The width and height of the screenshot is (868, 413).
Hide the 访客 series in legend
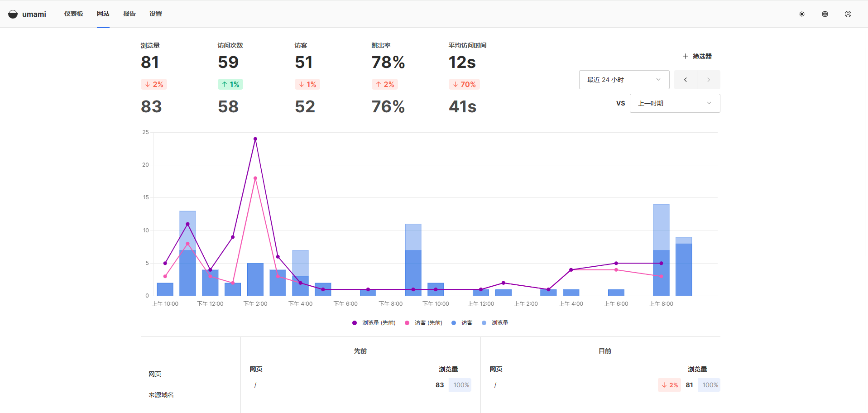tap(462, 323)
